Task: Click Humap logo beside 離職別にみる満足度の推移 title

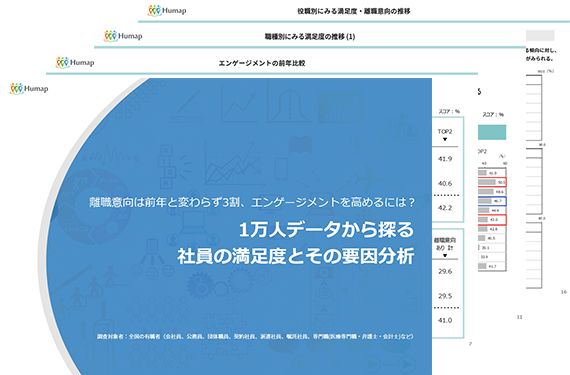Action: [123, 36]
